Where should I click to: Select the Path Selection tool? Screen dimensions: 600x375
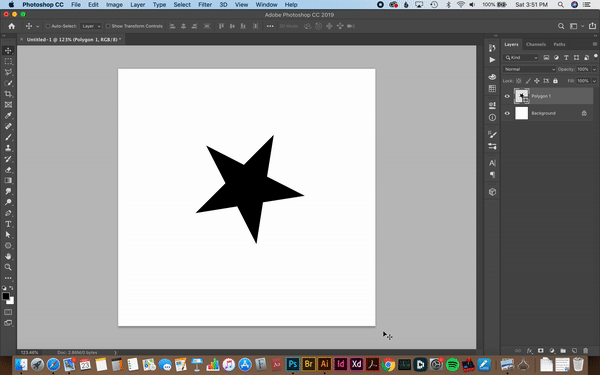(x=8, y=235)
